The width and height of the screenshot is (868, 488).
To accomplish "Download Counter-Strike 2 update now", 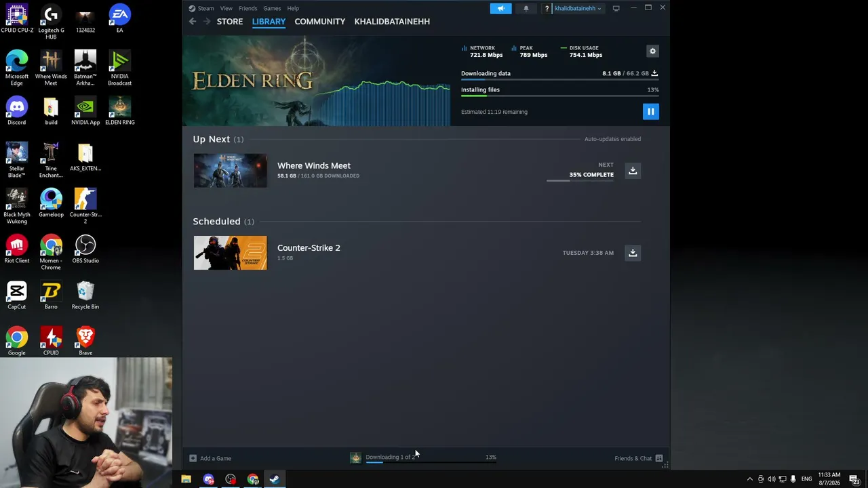I will click(x=633, y=253).
